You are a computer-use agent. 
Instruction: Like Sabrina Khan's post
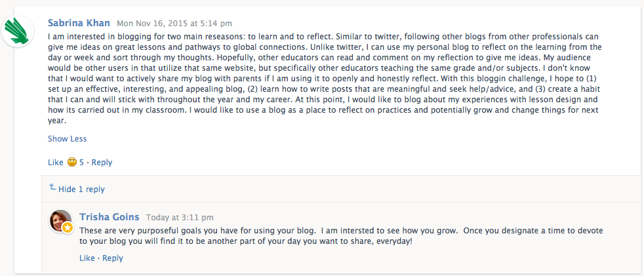[56, 163]
